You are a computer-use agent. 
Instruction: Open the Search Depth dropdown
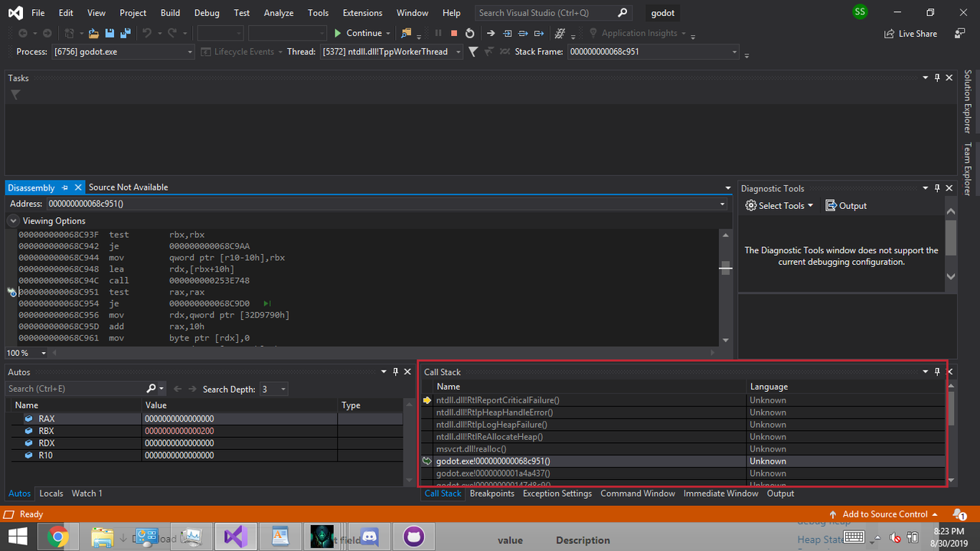(x=283, y=389)
